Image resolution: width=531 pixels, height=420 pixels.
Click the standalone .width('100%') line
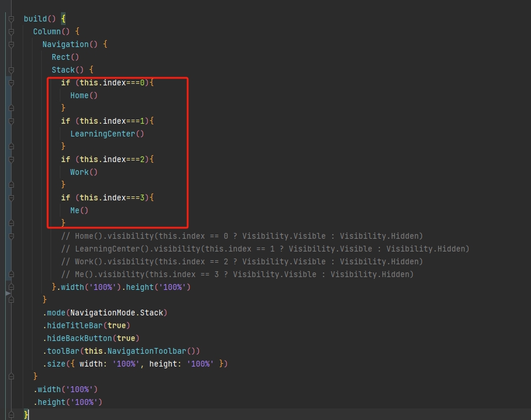66,390
